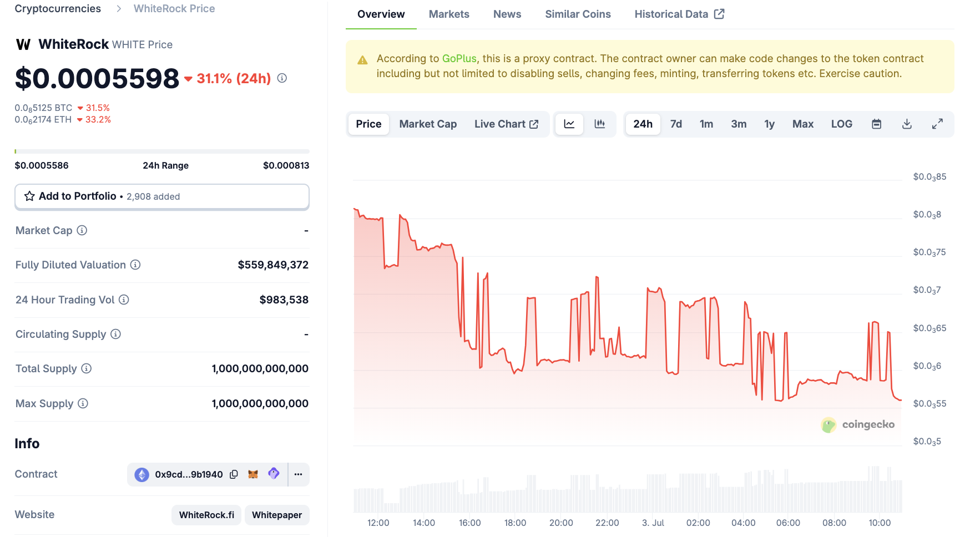Click Add to Portfolio button
This screenshot has width=980, height=537.
click(161, 196)
